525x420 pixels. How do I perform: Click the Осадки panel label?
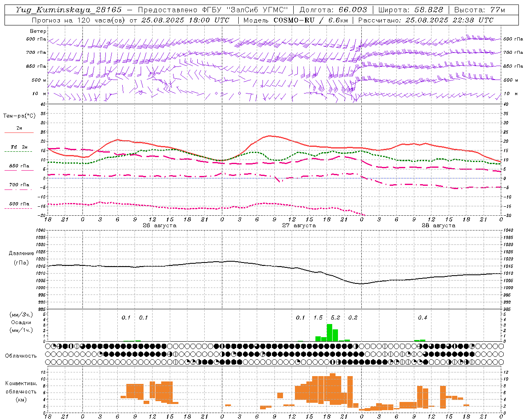click(21, 322)
